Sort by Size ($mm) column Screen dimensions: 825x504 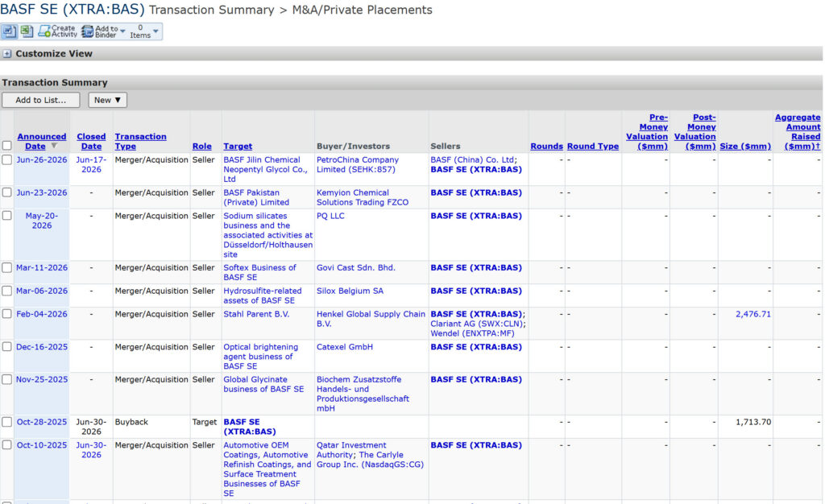pos(745,146)
